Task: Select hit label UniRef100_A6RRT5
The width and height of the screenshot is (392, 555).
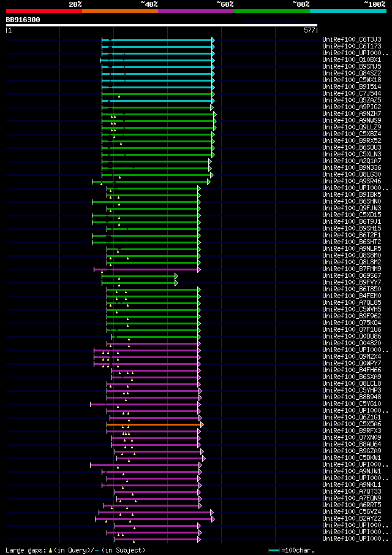Action: point(352,505)
